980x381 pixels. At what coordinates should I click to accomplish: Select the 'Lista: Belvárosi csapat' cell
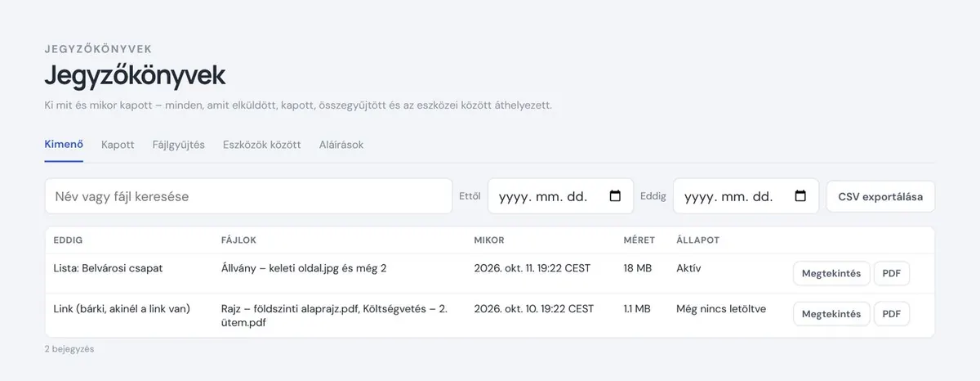point(109,267)
